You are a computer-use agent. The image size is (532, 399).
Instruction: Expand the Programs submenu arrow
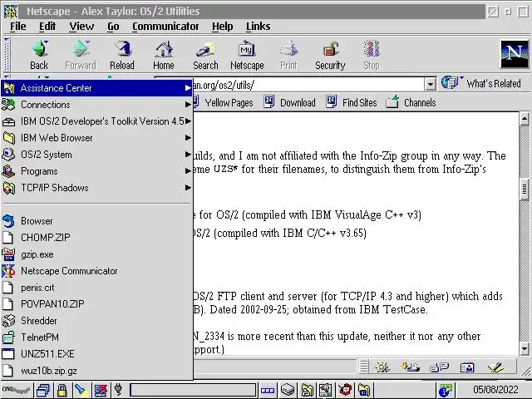[x=188, y=171]
